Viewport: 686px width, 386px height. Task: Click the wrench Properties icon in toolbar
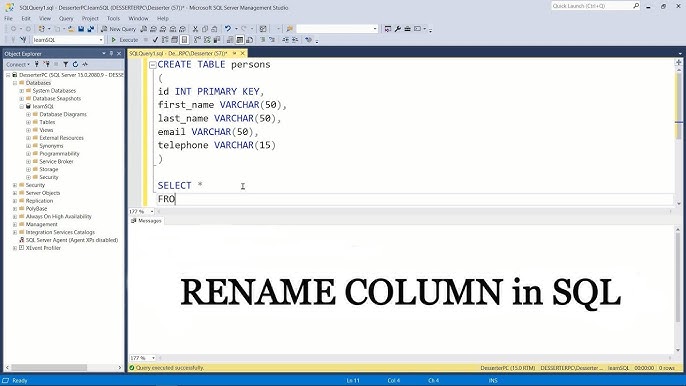click(398, 29)
